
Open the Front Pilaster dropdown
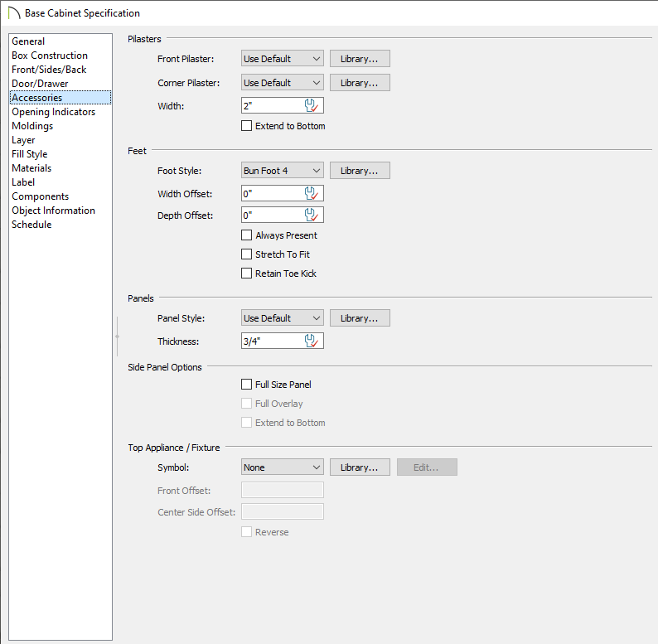pos(282,59)
